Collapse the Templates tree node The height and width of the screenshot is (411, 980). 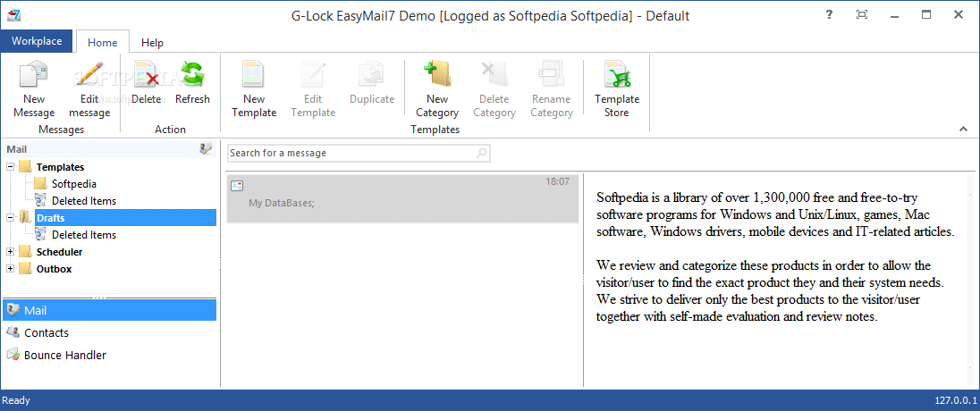[11, 167]
